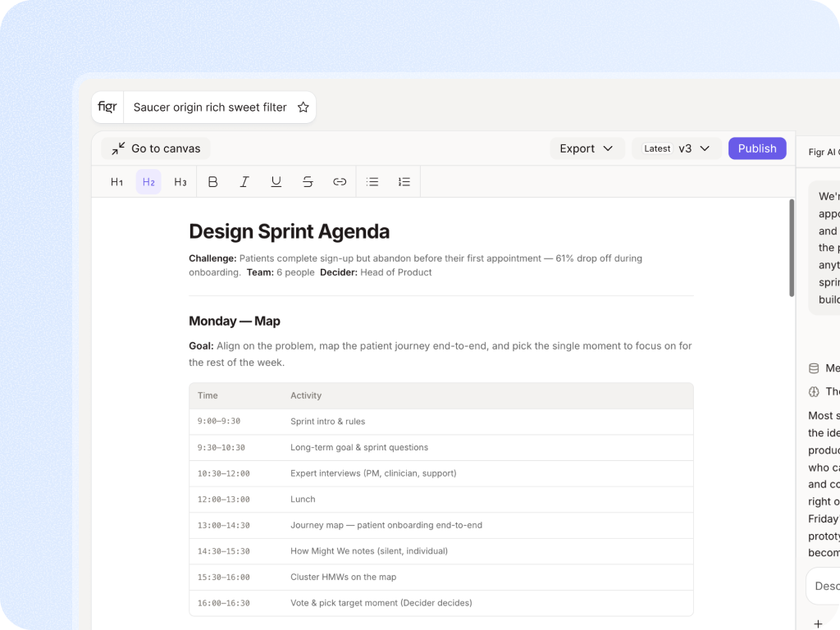Toggle the Heading 2 format button
This screenshot has height=630, width=840.
tap(148, 182)
